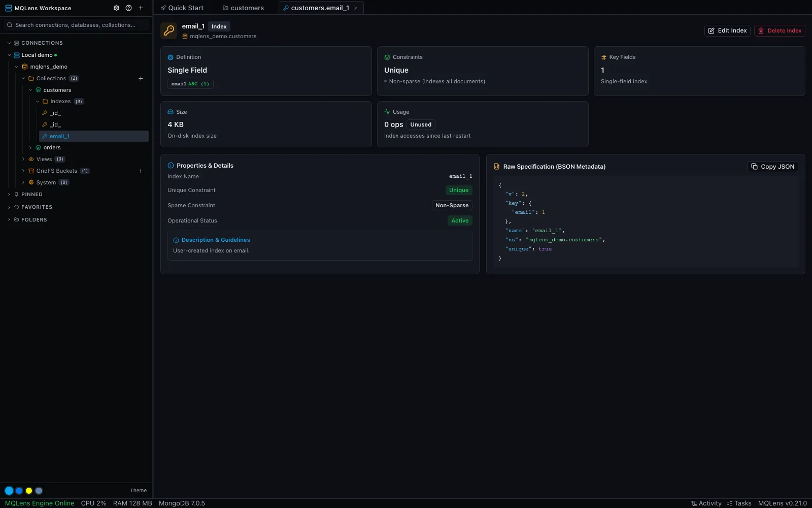Screen dimensions: 812x508
Task: Expand the PINNED section
Action: [x=9, y=195]
